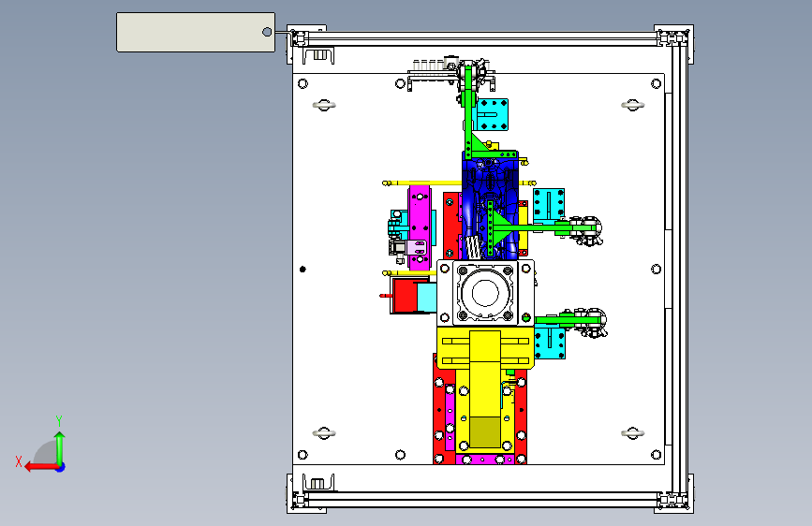The width and height of the screenshot is (812, 526).
Task: Select the "X" axis label
Action: tap(19, 461)
